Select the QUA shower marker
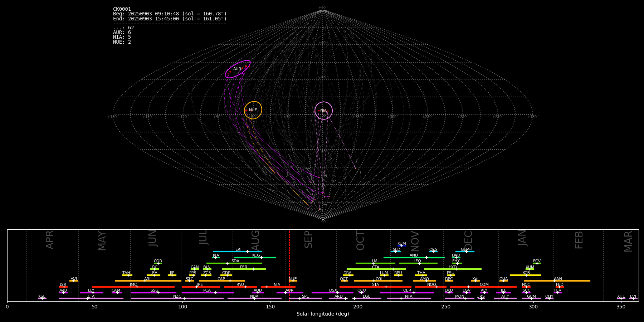Viewport: 644px width, 322px height. 503,281
